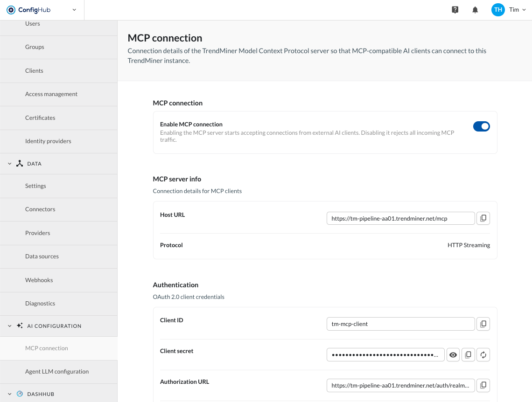
Task: Collapse the DASHHUB section chevron
Action: click(9, 394)
